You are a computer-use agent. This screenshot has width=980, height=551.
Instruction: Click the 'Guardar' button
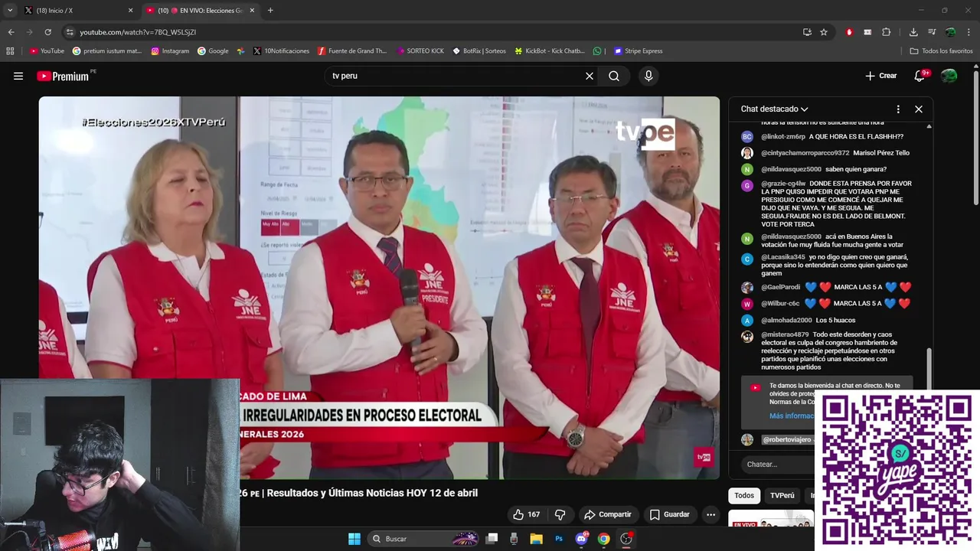[669, 514]
